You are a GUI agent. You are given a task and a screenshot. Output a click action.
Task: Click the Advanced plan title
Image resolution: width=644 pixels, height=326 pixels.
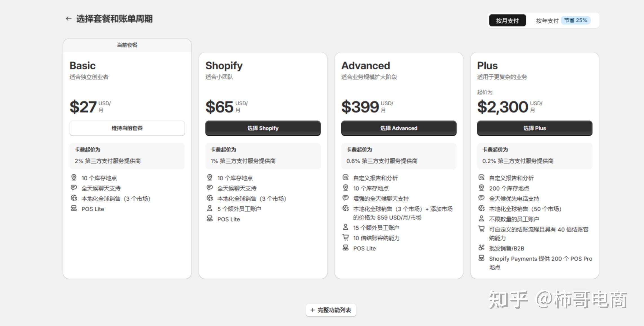click(x=366, y=66)
